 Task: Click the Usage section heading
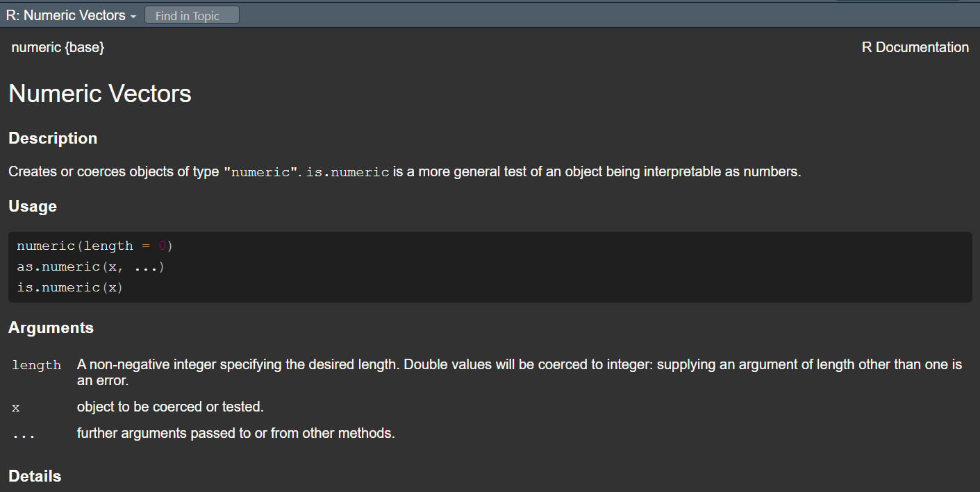[33, 206]
